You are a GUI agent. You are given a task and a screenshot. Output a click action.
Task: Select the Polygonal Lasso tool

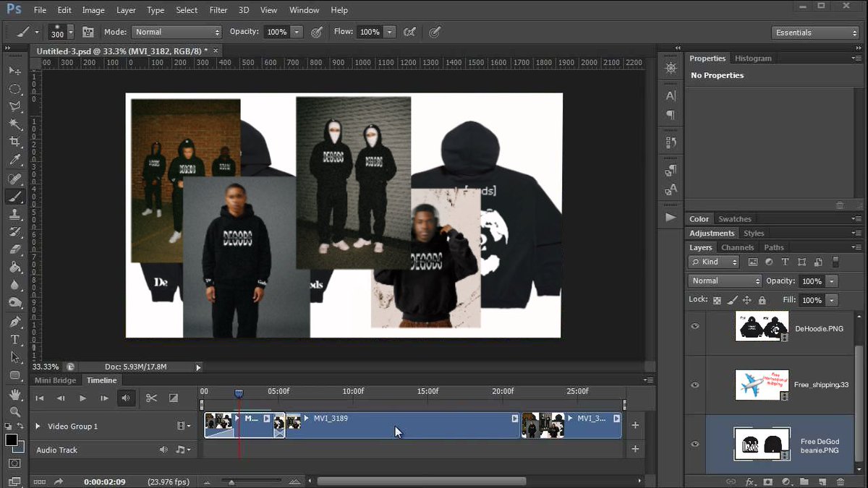coord(14,107)
